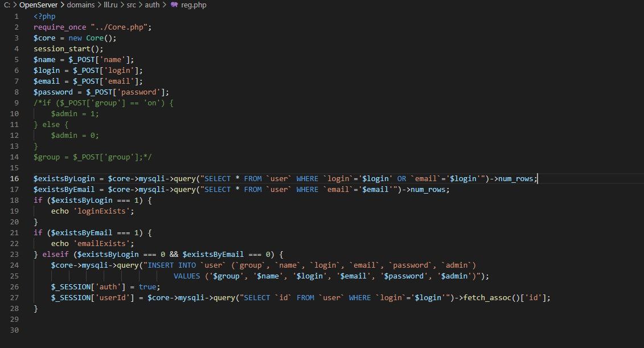Image resolution: width=644 pixels, height=348 pixels.
Task: Open the auth breadcrumb segment
Action: tap(152, 5)
